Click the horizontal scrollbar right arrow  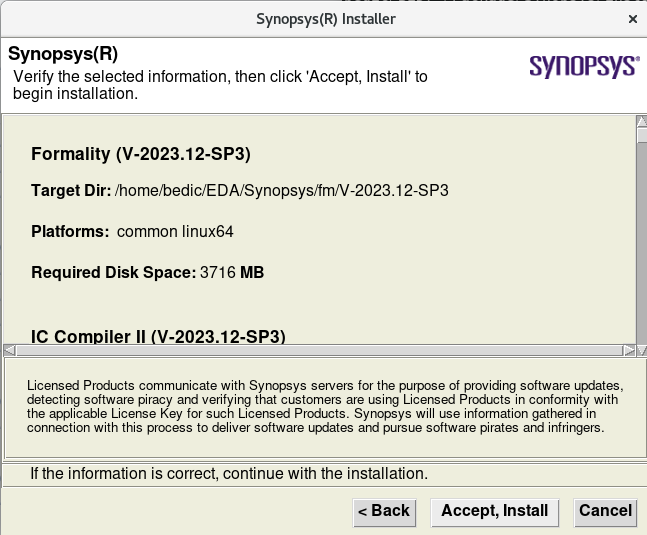pos(628,350)
